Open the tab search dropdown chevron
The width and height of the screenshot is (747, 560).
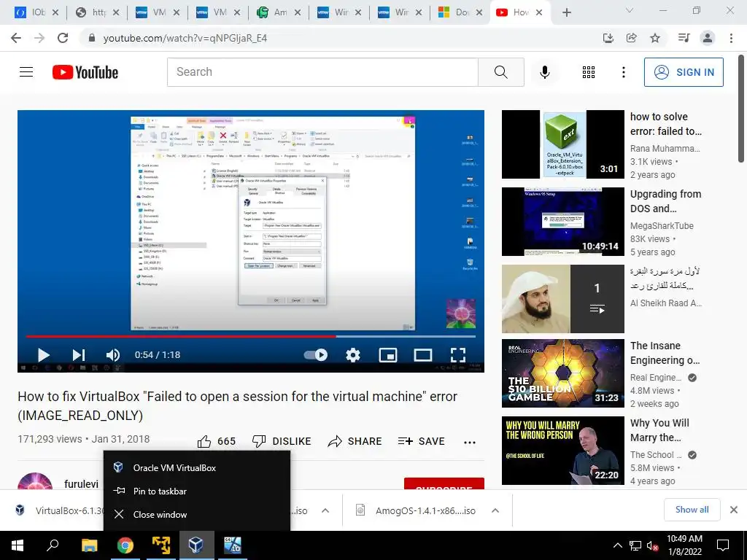[x=630, y=10]
